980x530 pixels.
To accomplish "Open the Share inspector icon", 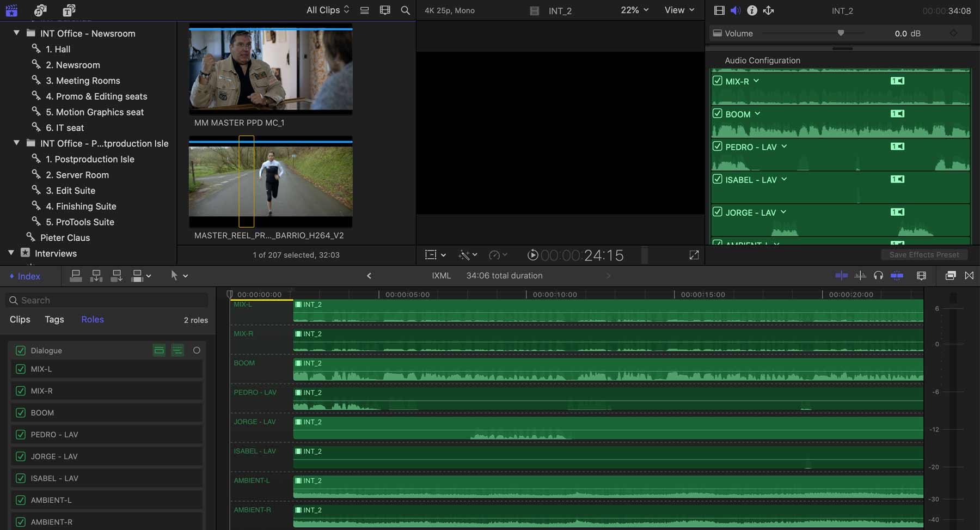I will click(768, 10).
